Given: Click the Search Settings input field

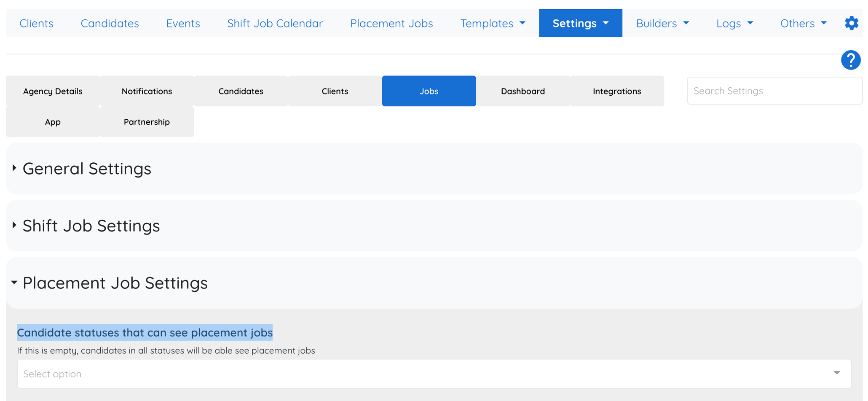Looking at the screenshot, I should (774, 91).
